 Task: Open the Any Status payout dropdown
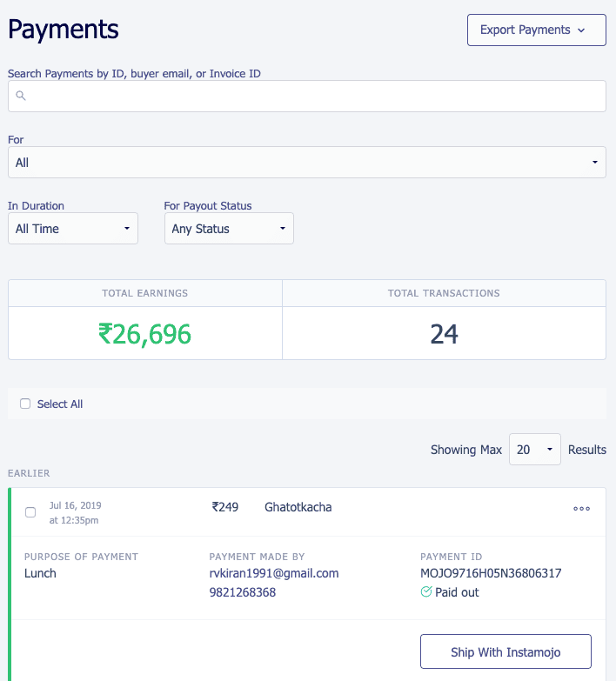229,229
